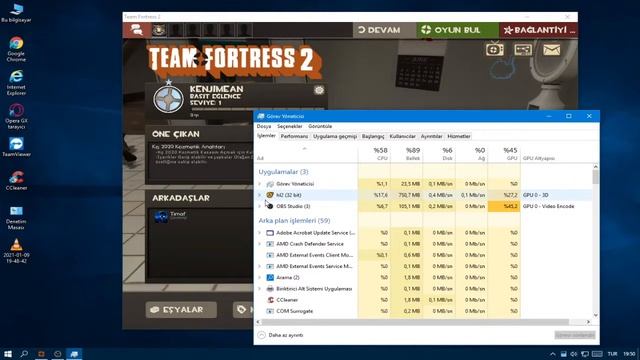Screen dimensions: 640x360
Task: Click Task Manager vertical scrollbar thumb
Action: pos(596,177)
